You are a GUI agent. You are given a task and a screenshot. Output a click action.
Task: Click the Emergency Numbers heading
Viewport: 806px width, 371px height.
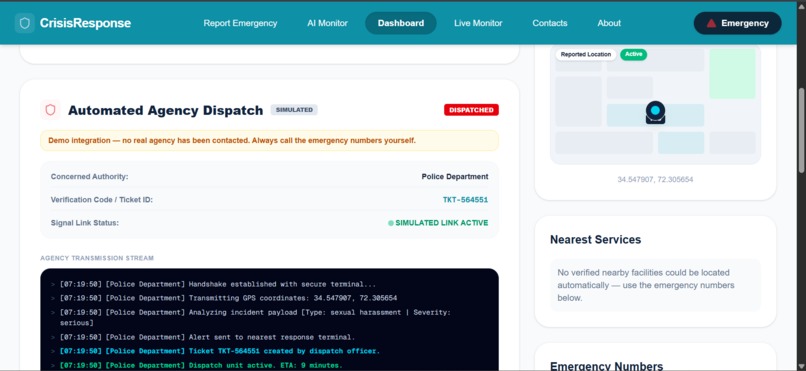[607, 365]
